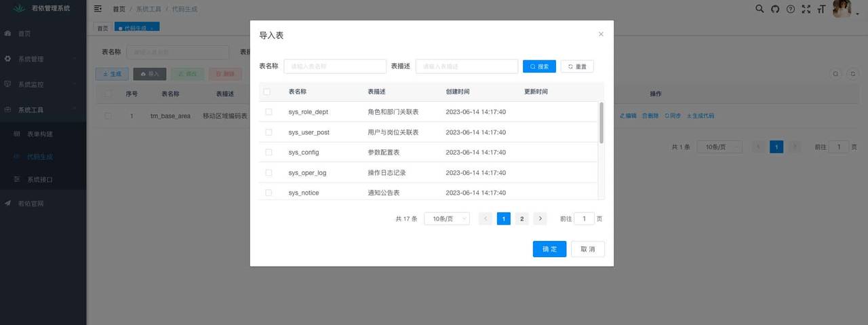Open 若依官网 in the sidebar

coord(43,203)
